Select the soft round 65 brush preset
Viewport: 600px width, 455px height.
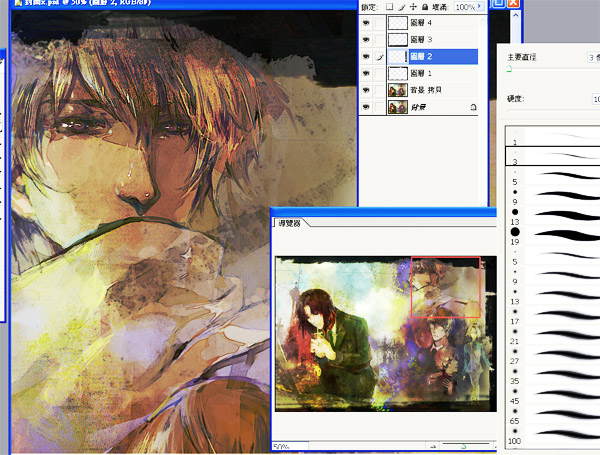click(553, 415)
